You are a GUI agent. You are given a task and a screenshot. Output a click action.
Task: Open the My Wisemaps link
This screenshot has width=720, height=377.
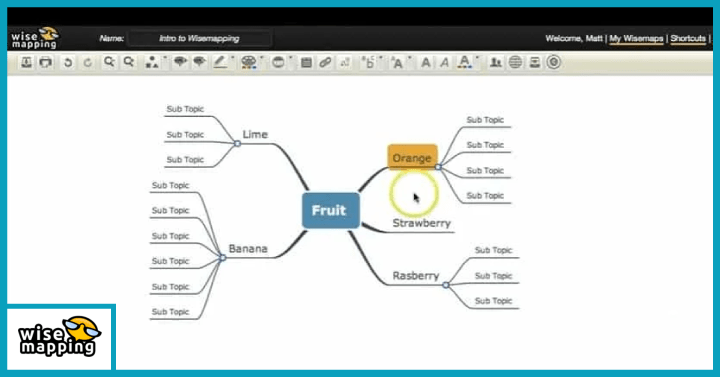636,39
